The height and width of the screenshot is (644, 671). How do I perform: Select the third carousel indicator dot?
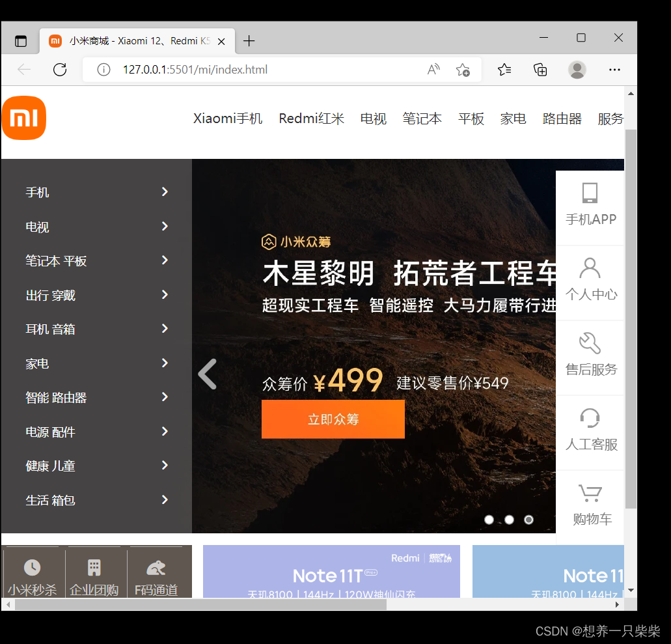[529, 520]
